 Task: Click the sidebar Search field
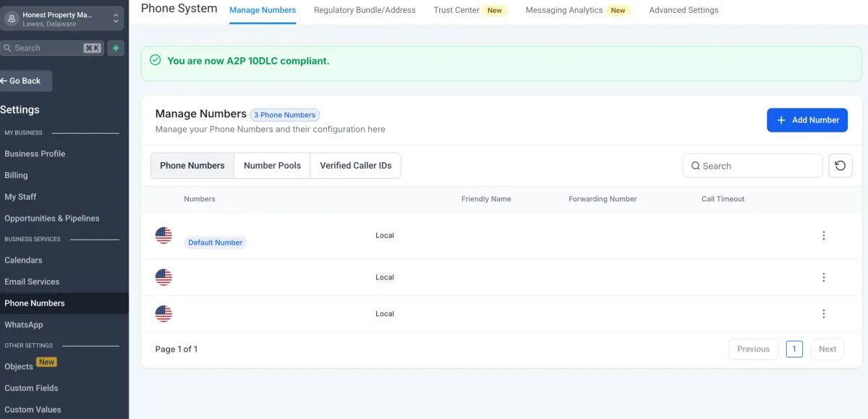pos(52,48)
